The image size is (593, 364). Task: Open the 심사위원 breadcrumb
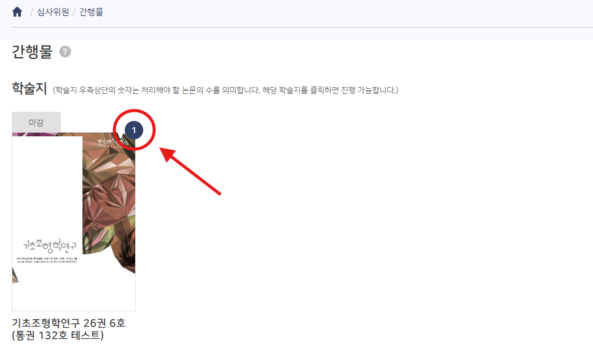pyautogui.click(x=53, y=12)
